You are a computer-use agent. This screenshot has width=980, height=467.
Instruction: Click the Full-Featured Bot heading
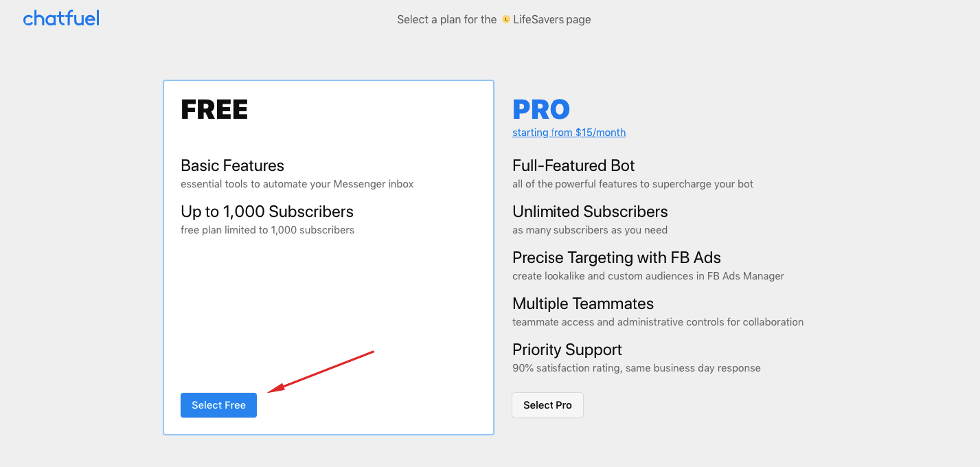[573, 165]
